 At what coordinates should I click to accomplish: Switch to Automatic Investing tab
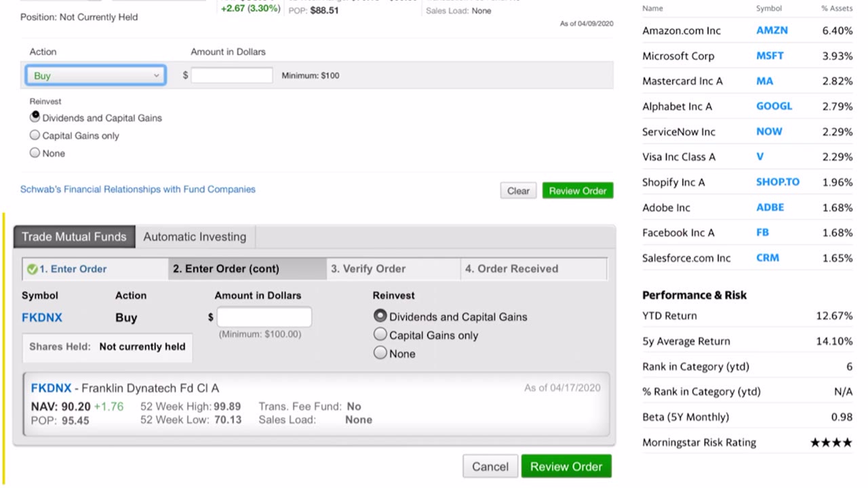pyautogui.click(x=195, y=237)
